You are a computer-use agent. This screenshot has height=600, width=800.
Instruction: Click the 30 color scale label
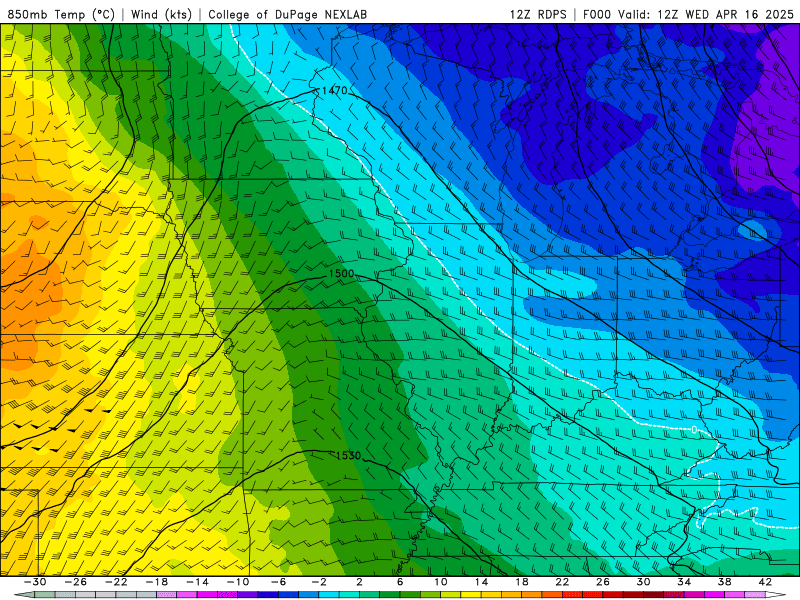click(x=643, y=582)
